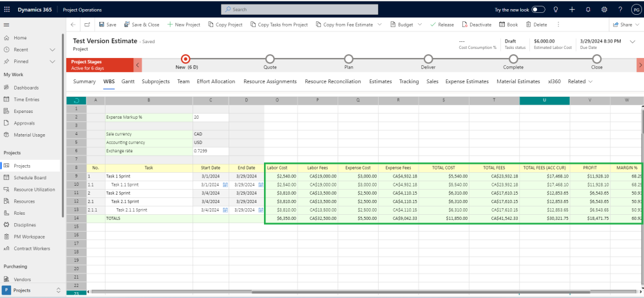The width and height of the screenshot is (644, 298).
Task: Click the Deactivate button
Action: point(477,25)
